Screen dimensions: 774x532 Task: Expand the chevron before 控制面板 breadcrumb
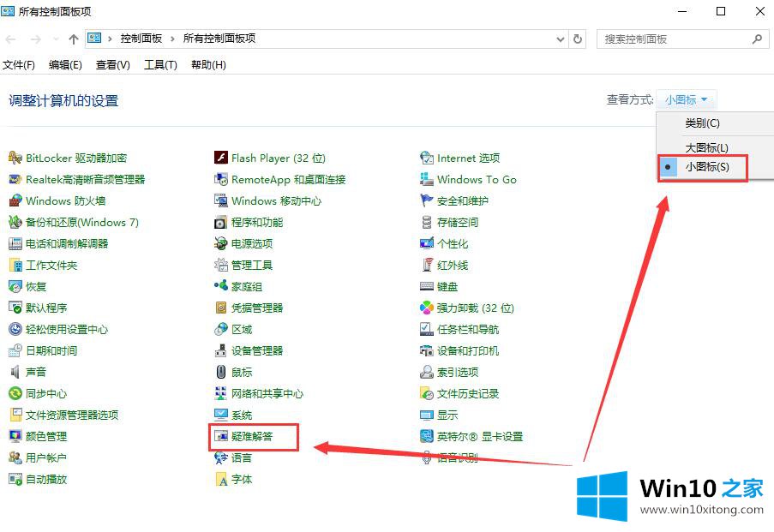pos(110,39)
